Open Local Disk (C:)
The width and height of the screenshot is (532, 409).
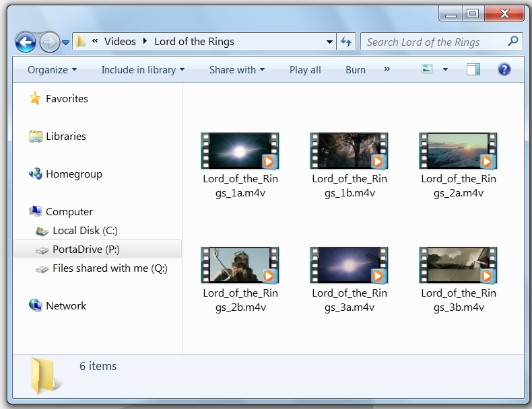point(85,231)
